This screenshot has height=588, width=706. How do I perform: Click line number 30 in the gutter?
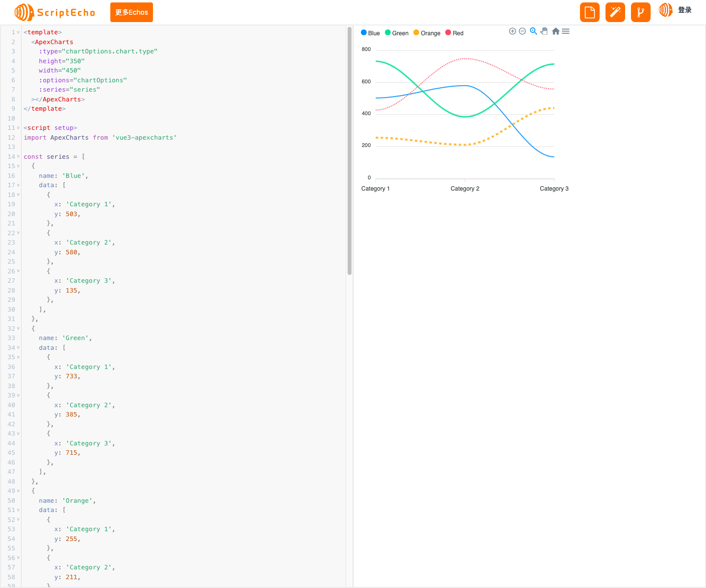(x=11, y=310)
